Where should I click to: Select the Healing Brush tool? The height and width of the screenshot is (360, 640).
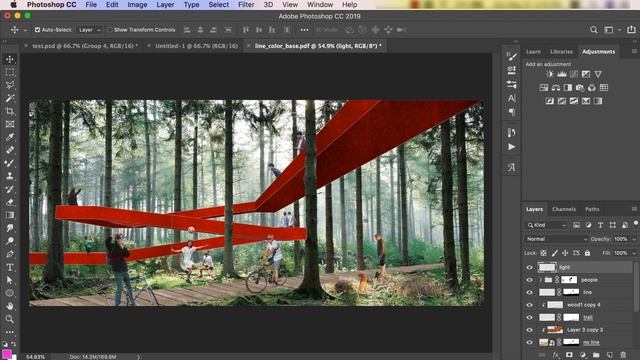coord(10,150)
